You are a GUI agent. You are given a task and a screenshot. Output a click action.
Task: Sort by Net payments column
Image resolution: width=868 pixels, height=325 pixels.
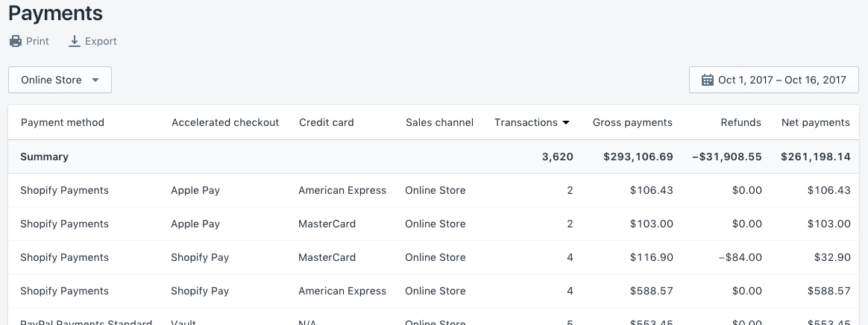click(x=816, y=123)
